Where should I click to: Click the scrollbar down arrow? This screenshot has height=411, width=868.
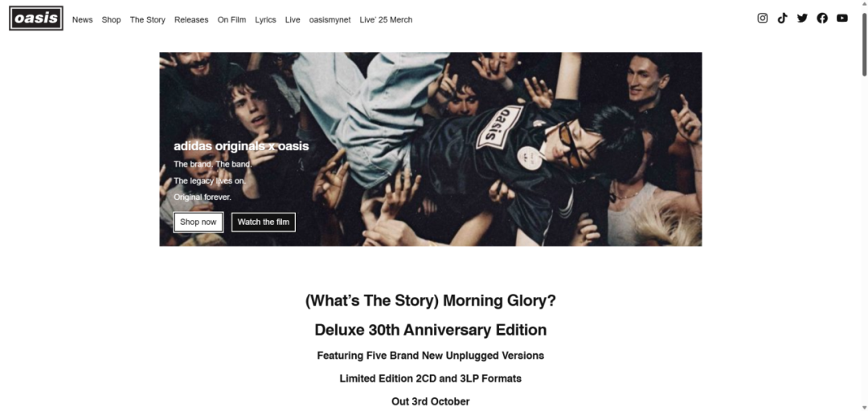coord(864,408)
